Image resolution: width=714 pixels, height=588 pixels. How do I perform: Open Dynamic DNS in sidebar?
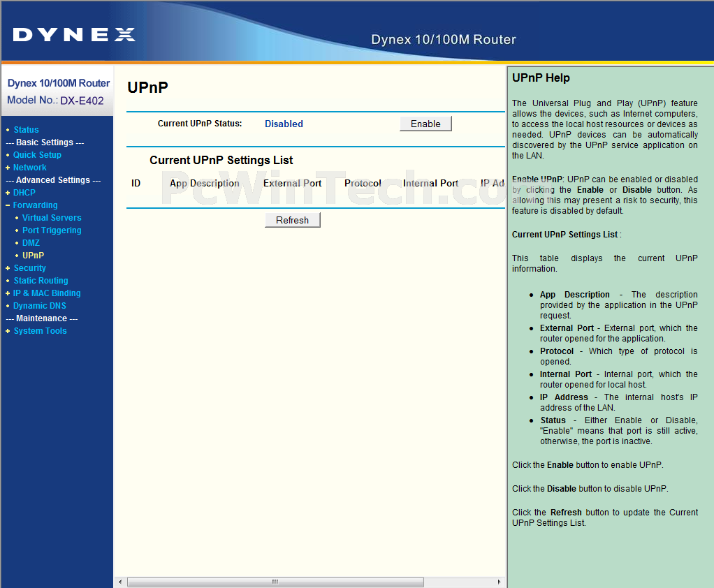(x=40, y=306)
